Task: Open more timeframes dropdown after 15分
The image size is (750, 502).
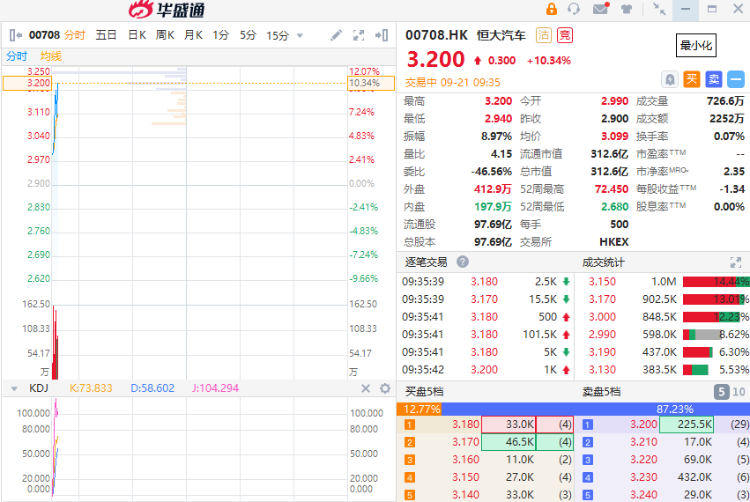Action: (300, 35)
